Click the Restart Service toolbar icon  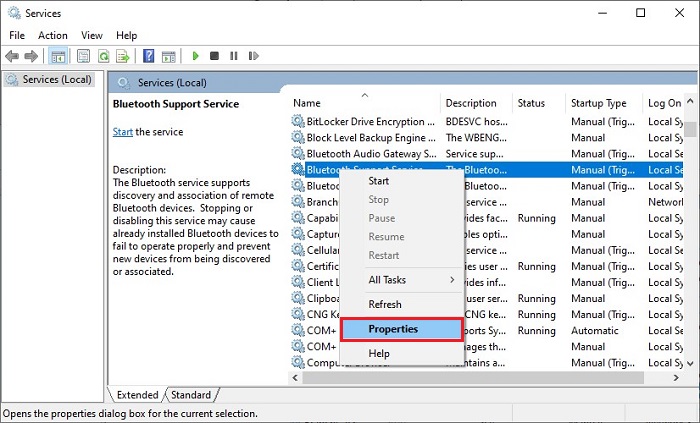254,56
